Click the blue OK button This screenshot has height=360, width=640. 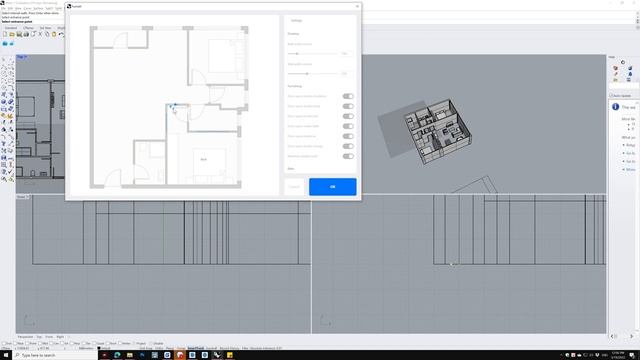333,187
